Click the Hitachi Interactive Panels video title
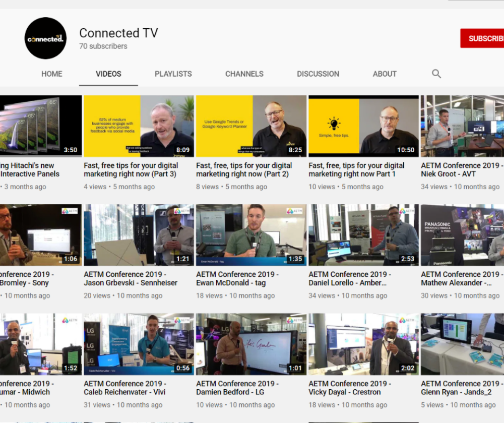The image size is (504, 423). (x=30, y=170)
